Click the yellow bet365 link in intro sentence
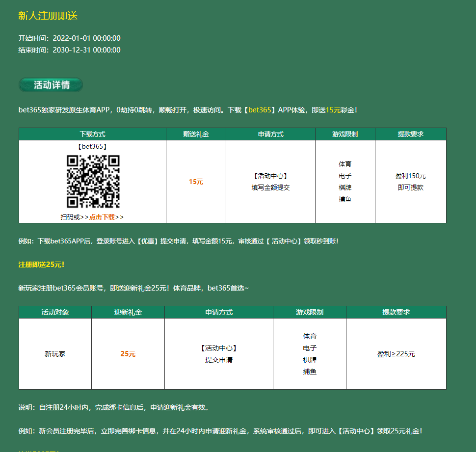Image resolution: width=476 pixels, height=452 pixels. (260, 110)
